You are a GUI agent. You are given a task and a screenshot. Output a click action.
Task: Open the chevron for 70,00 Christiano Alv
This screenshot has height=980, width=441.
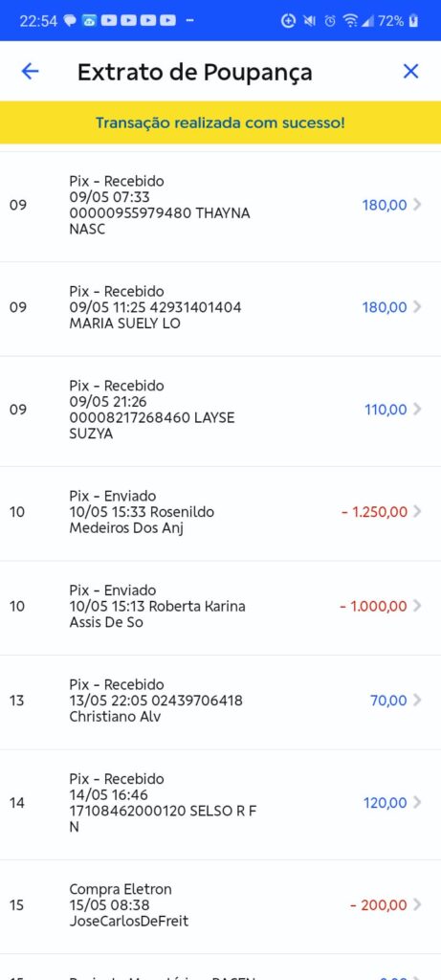(x=417, y=701)
